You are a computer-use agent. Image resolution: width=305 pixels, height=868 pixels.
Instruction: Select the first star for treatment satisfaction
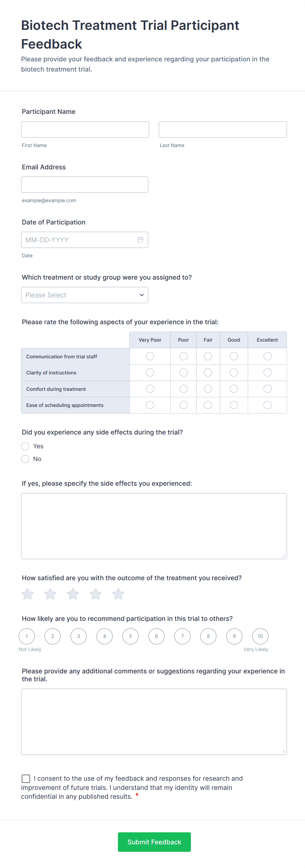pos(27,594)
